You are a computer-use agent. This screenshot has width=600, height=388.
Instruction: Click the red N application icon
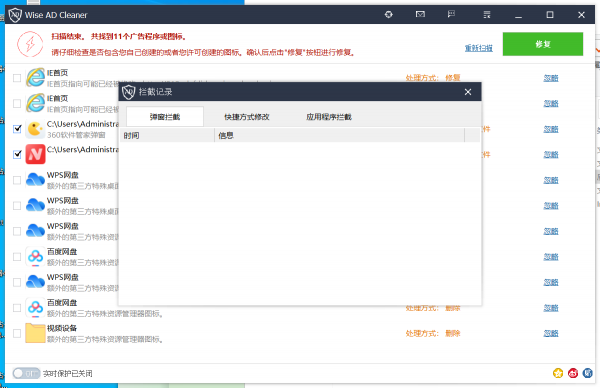35,154
